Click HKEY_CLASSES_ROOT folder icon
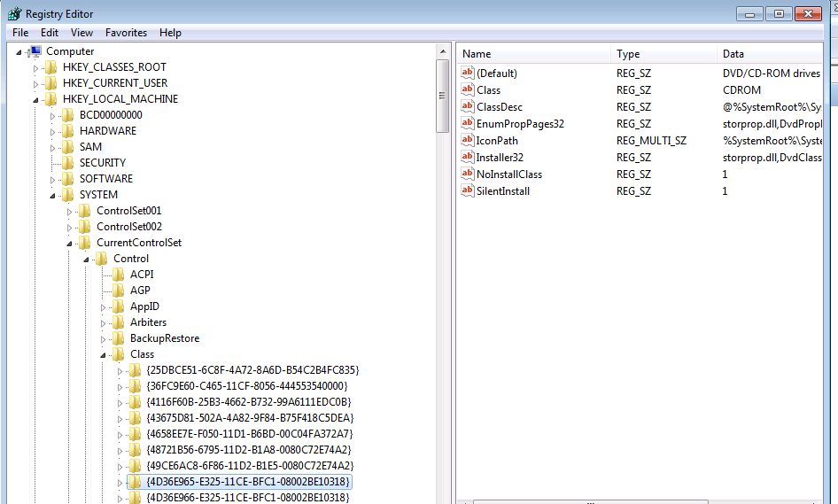This screenshot has width=838, height=504. (x=51, y=67)
